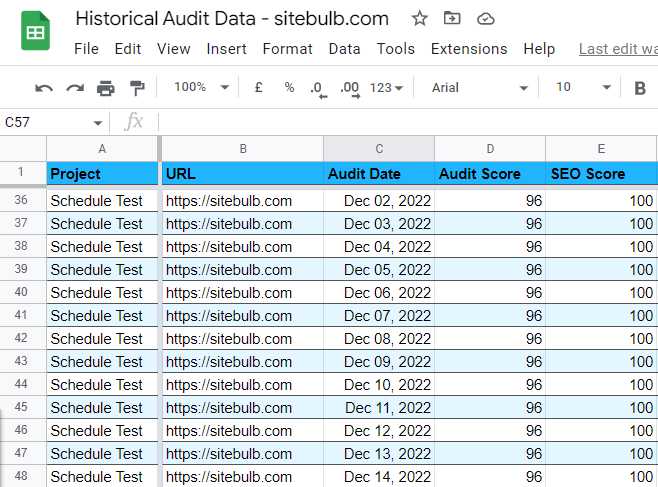This screenshot has width=658, height=487.
Task: Open the File menu
Action: 86,49
